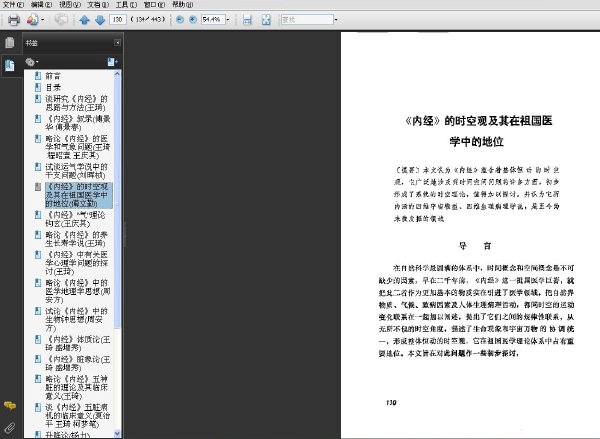Click the bookmarks panel vertical scrollbar thumb
The height and width of the screenshot is (439, 600).
tap(117, 203)
